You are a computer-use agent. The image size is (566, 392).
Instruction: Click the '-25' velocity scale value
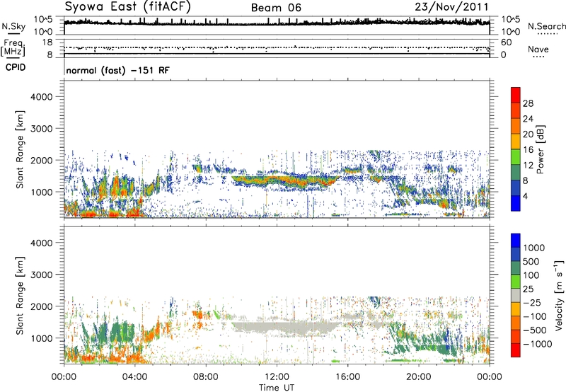[532, 303]
